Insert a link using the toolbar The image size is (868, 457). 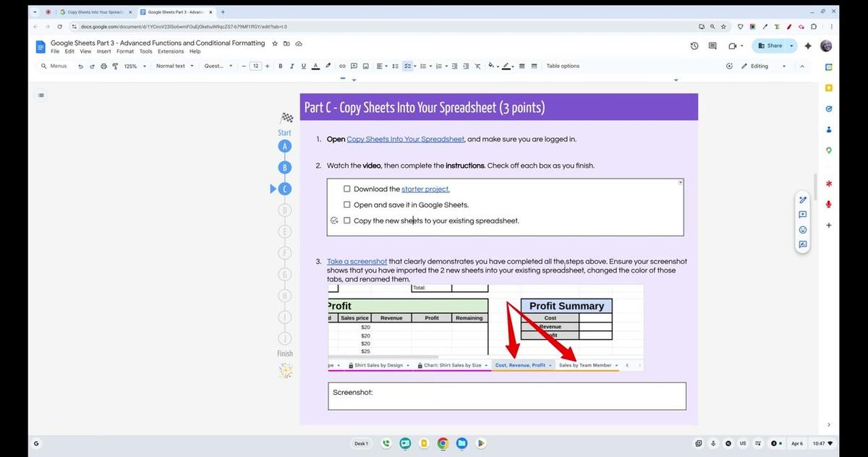pos(342,66)
